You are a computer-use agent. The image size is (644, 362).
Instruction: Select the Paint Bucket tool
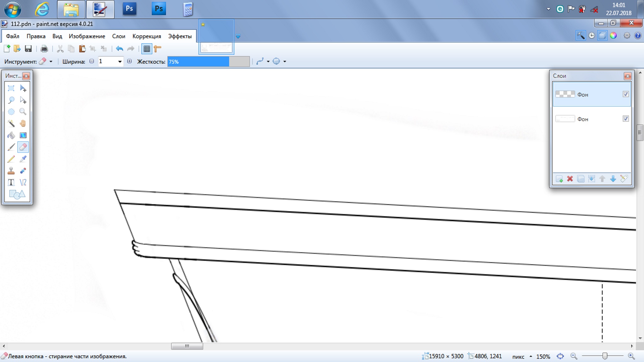click(11, 135)
